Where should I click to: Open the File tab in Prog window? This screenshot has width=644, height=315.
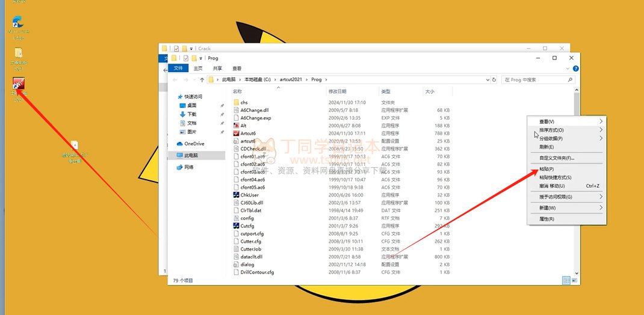click(x=178, y=68)
